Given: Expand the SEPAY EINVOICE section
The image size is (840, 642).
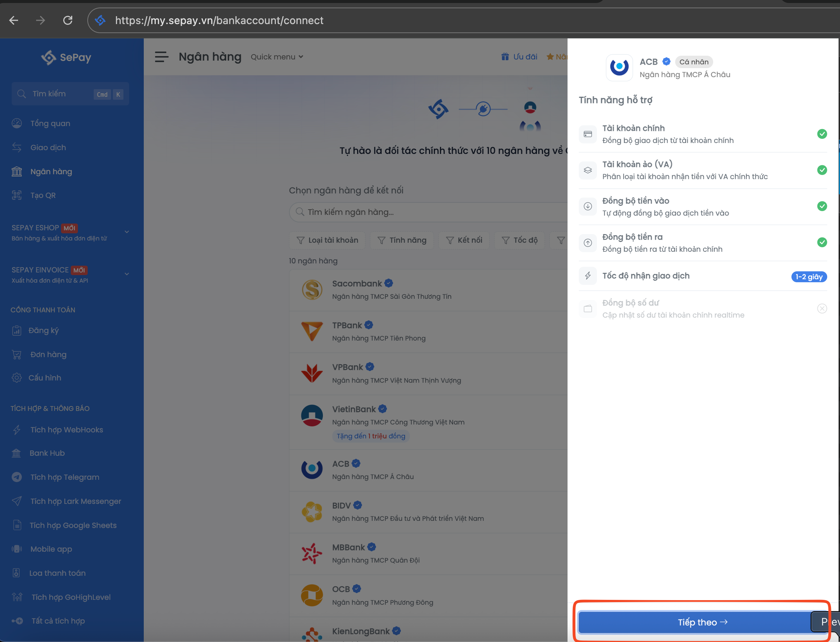Looking at the screenshot, I should 126,274.
